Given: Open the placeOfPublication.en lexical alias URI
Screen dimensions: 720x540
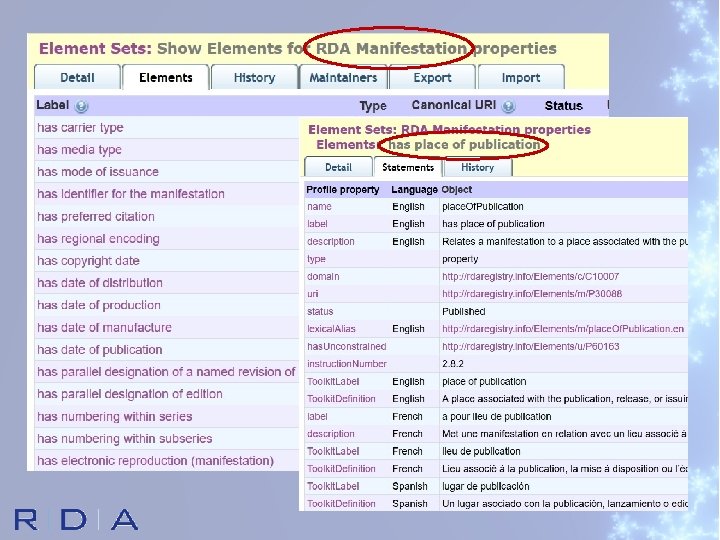Looking at the screenshot, I should [563, 329].
